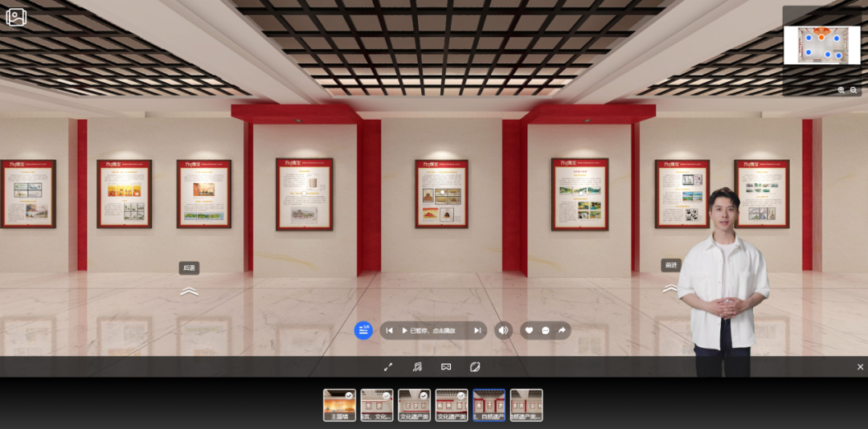Open the blue scene list button showing 5/6
The height and width of the screenshot is (429, 868).
click(x=363, y=330)
